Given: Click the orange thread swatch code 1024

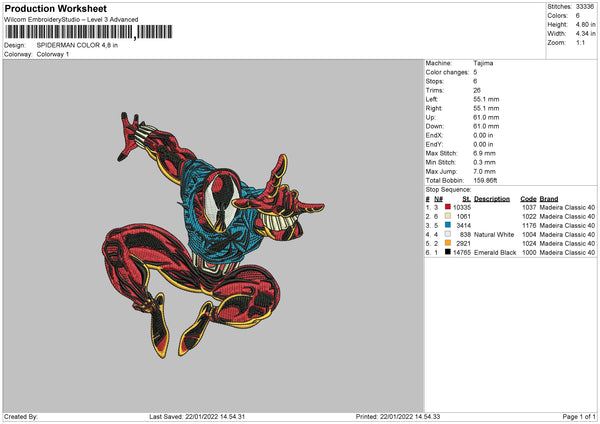Looking at the screenshot, I should [x=447, y=243].
